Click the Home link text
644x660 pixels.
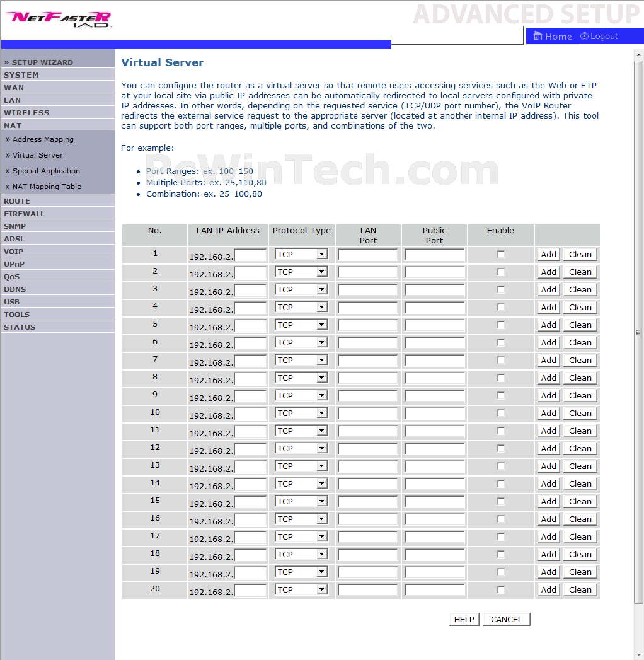(x=558, y=37)
